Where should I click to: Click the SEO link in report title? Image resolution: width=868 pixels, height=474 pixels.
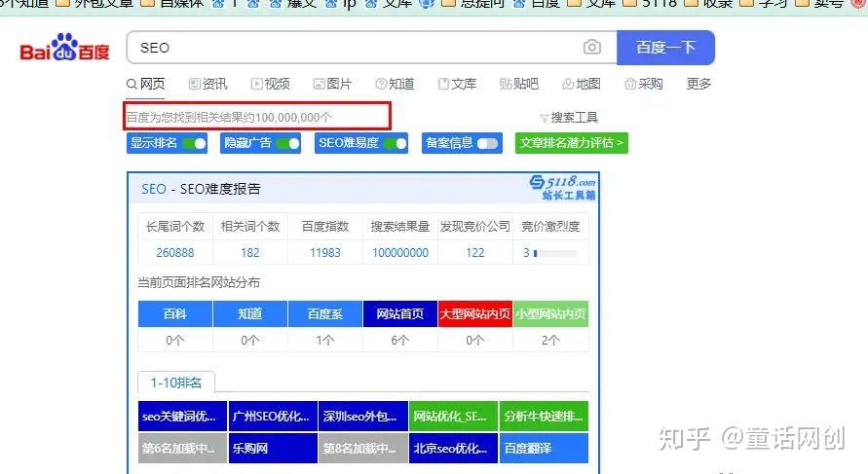coord(153,189)
